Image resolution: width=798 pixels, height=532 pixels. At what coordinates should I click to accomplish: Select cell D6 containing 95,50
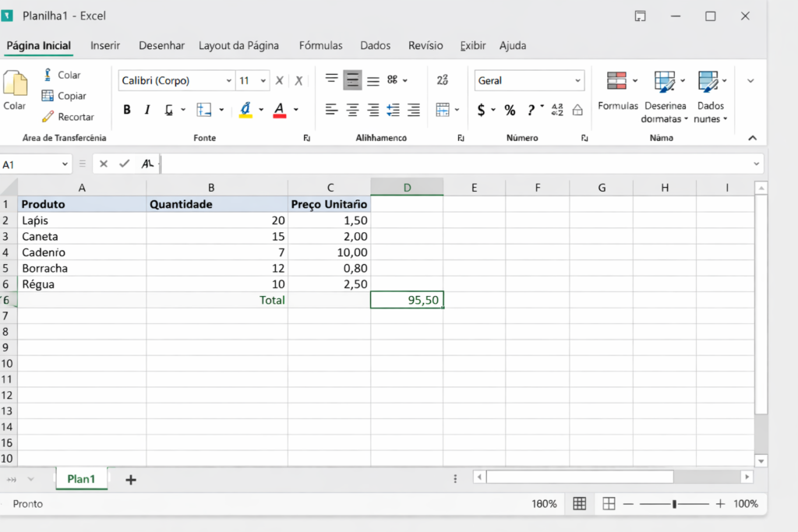[407, 300]
